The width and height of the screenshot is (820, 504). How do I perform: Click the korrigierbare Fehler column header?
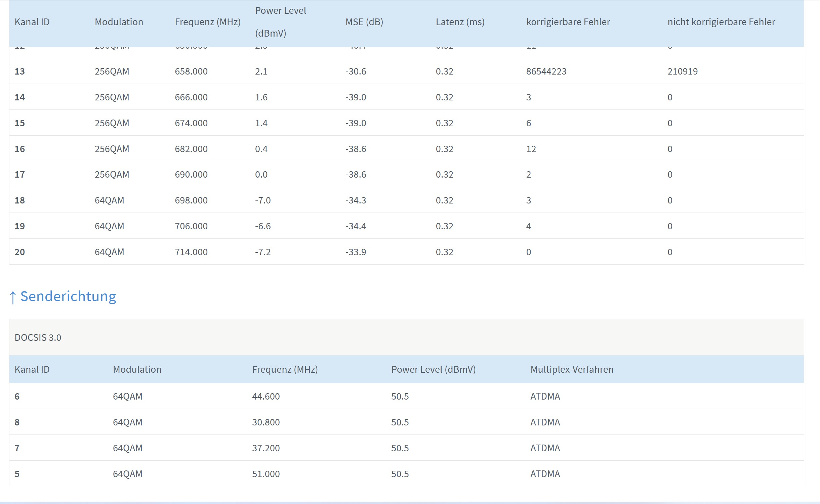568,22
